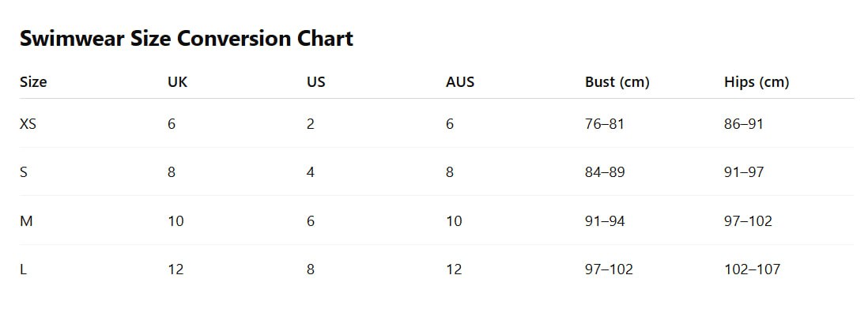Click the US value 2 in XS row
This screenshot has height=324, width=868.
[x=311, y=124]
